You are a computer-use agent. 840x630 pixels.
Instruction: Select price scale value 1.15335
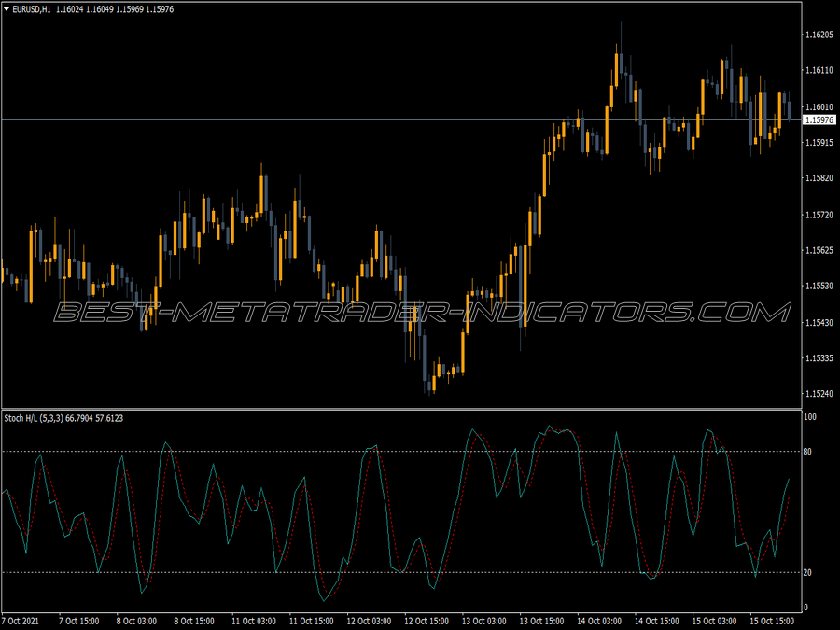tap(819, 357)
